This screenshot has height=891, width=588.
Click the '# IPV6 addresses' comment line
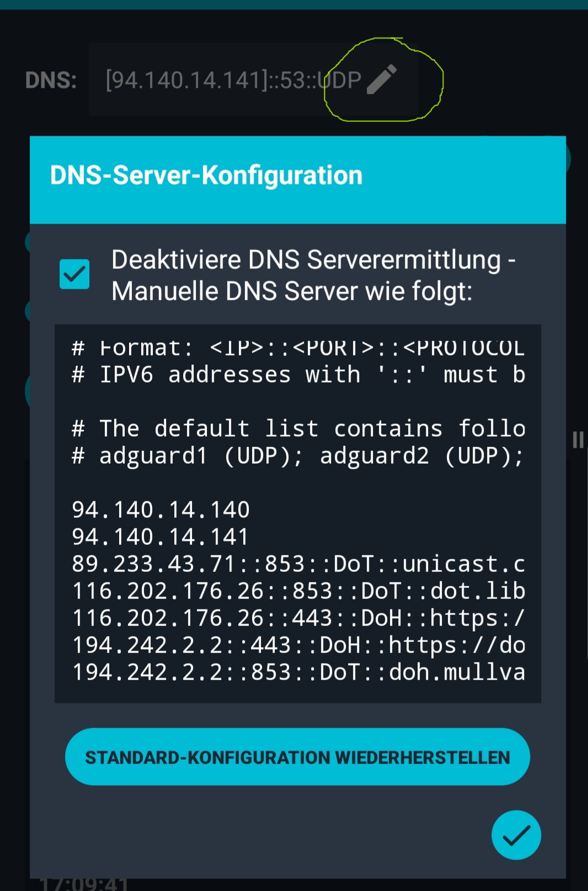coord(298,375)
